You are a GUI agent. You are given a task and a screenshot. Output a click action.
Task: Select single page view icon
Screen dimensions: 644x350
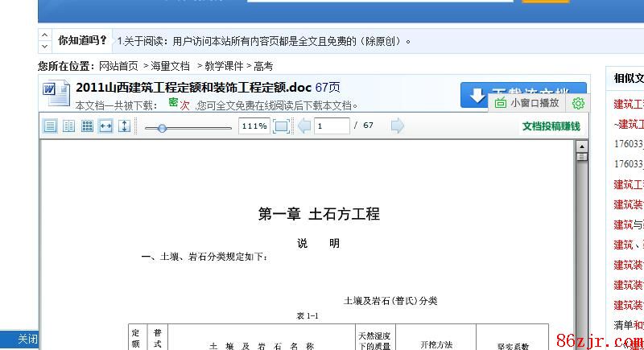(x=50, y=126)
